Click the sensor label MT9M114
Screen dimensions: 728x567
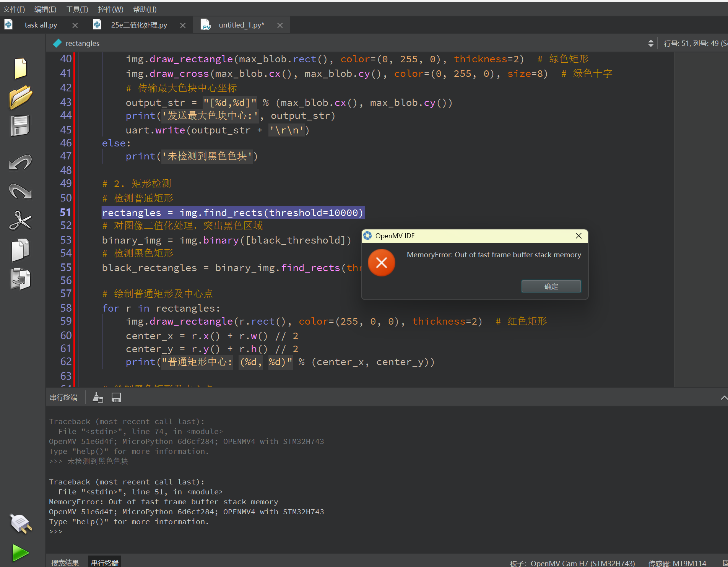coord(677,563)
